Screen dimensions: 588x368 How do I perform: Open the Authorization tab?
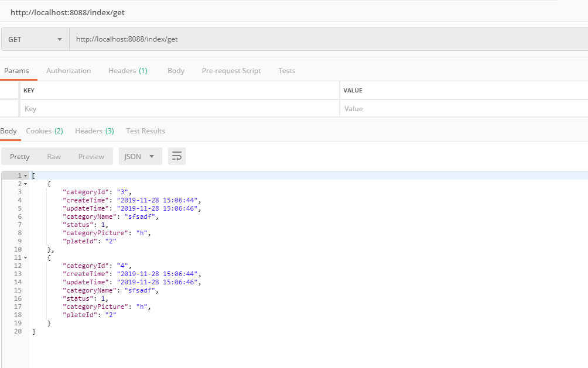(x=69, y=71)
